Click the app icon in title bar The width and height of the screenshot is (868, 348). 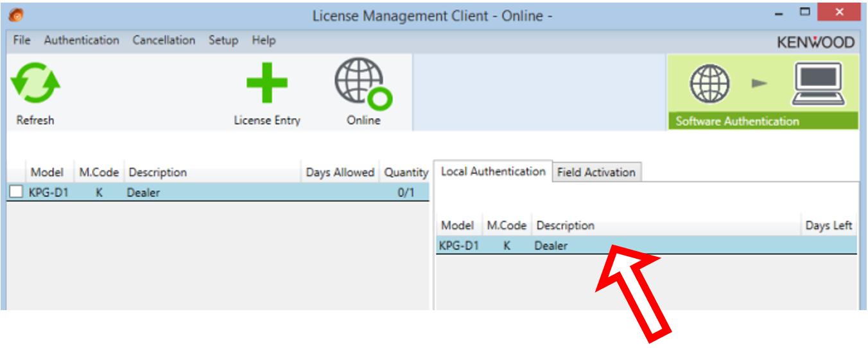pyautogui.click(x=17, y=14)
